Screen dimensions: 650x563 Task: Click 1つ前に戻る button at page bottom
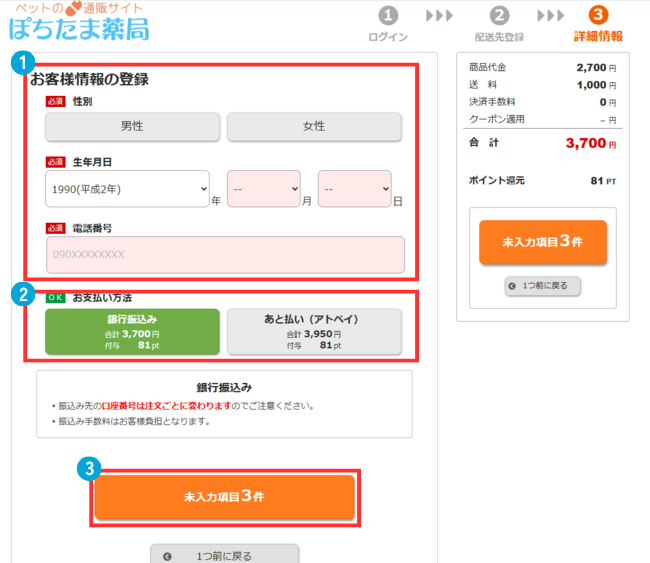(224, 555)
